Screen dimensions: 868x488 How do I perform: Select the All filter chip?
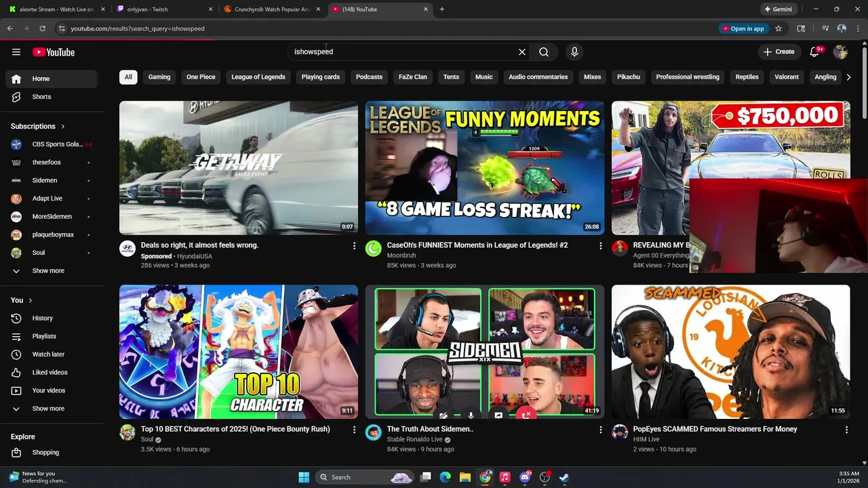[128, 77]
